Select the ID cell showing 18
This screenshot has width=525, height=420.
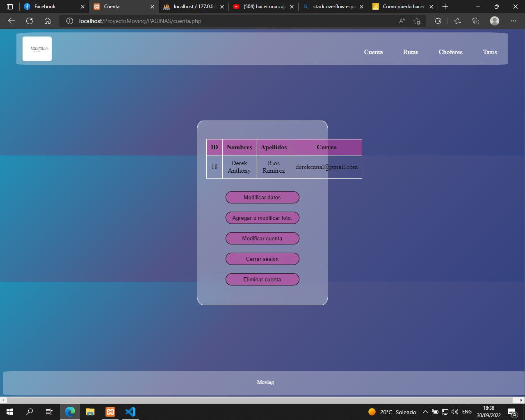[x=215, y=167]
